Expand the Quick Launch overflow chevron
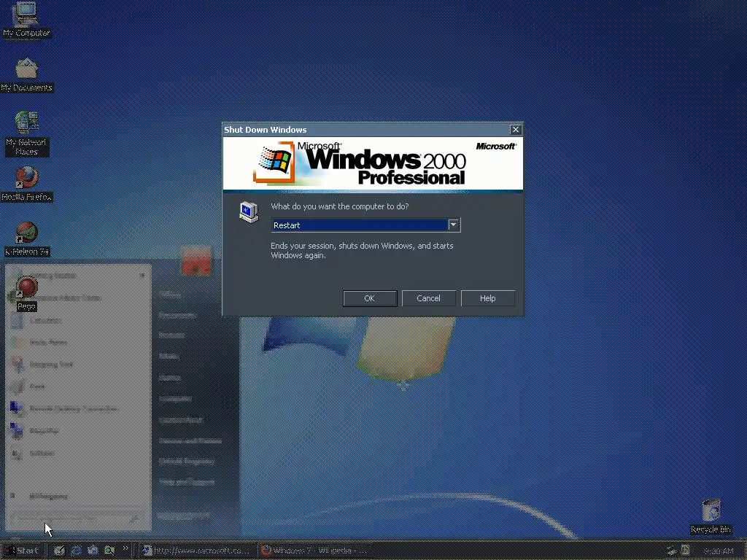Viewport: 747px width, 560px height. click(x=125, y=548)
